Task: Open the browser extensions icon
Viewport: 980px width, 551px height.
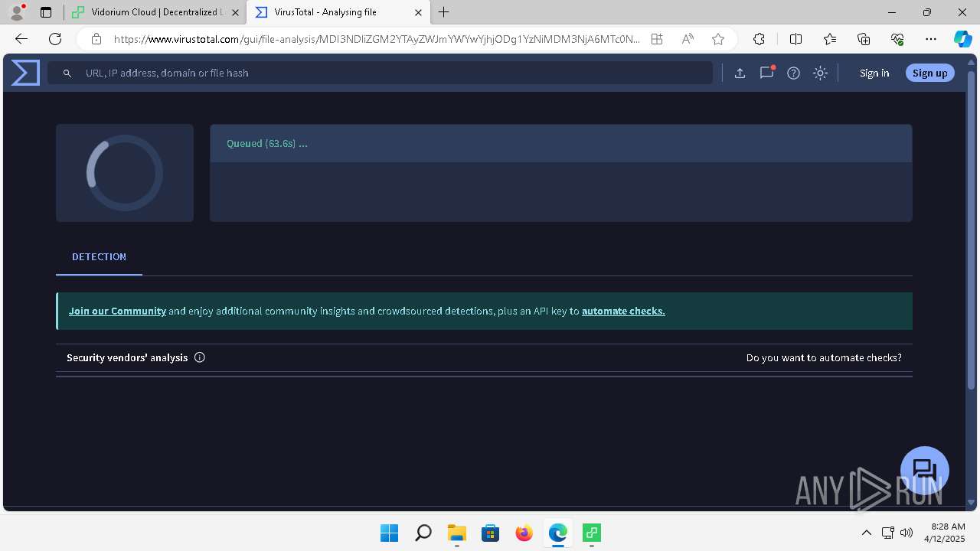Action: click(x=759, y=39)
